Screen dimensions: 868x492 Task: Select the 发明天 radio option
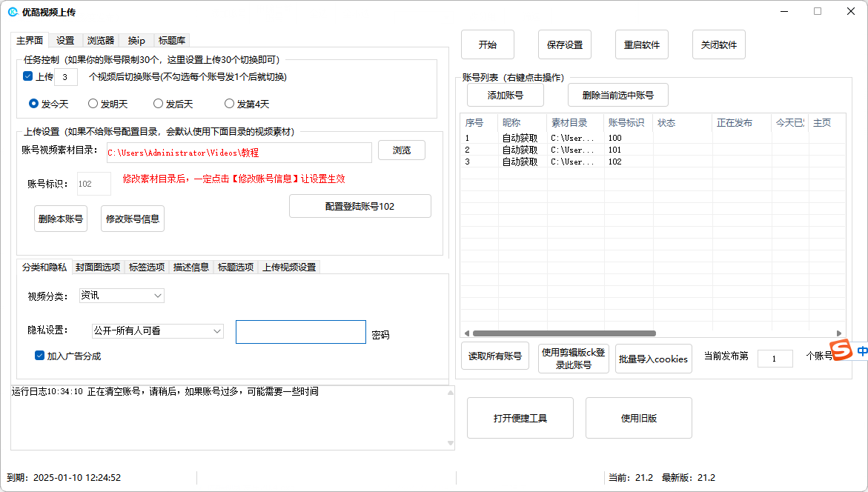point(93,104)
